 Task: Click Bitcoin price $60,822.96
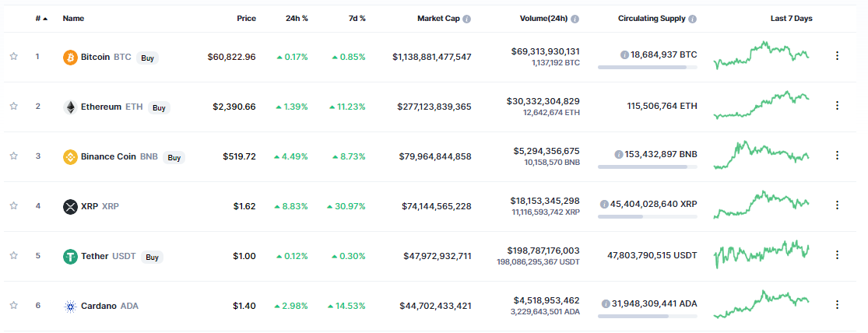click(232, 57)
